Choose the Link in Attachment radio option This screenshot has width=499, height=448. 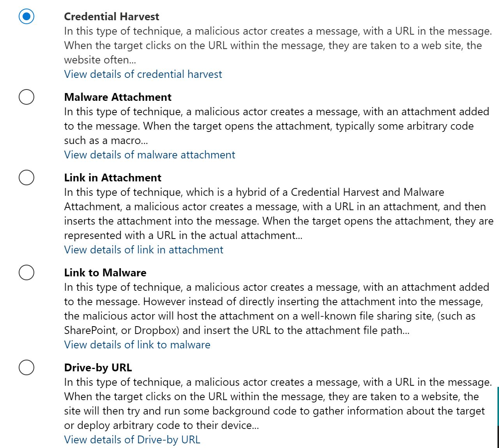tap(26, 177)
